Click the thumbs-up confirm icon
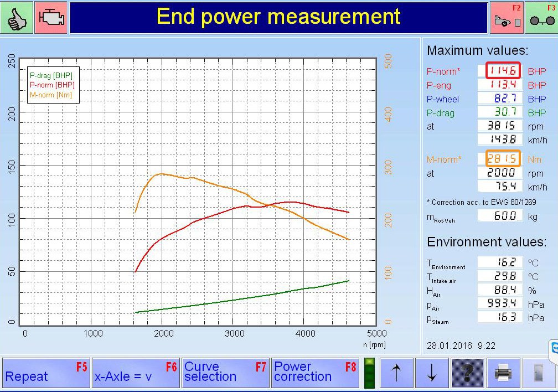Viewport: 558px width, 392px height. click(x=17, y=18)
